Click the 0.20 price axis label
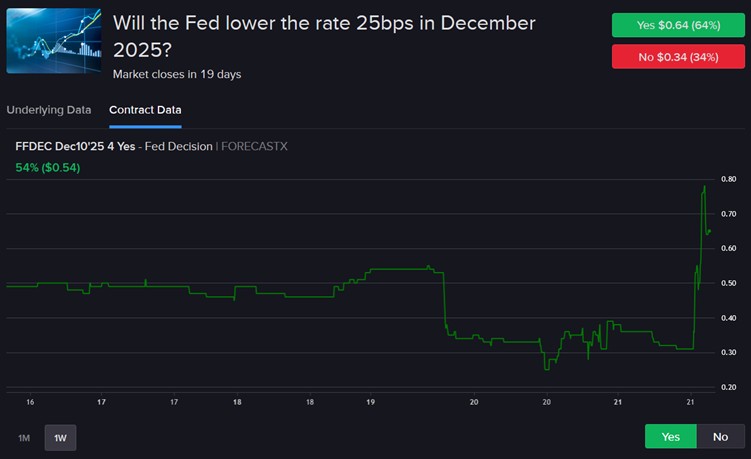Viewport: 751px width, 459px height. 729,387
